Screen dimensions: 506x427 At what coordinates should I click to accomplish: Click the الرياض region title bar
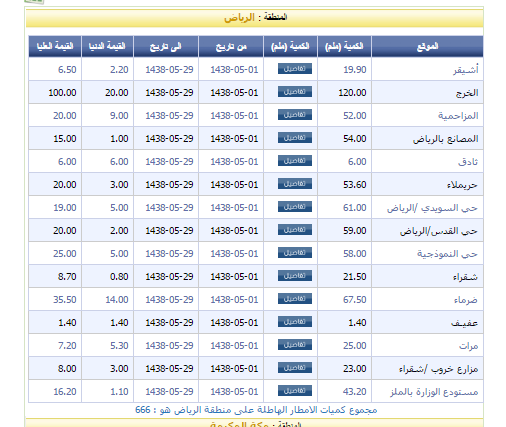tap(255, 18)
